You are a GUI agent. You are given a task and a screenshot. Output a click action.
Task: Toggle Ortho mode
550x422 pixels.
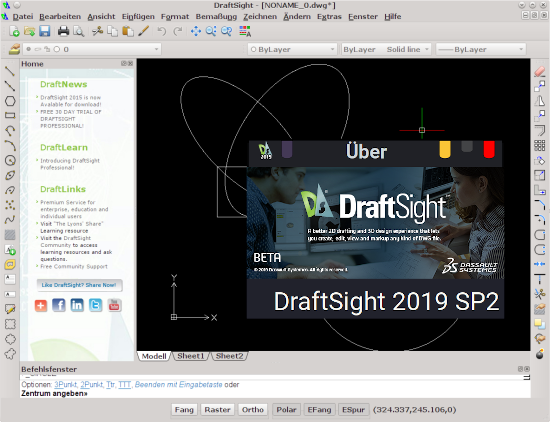253,410
